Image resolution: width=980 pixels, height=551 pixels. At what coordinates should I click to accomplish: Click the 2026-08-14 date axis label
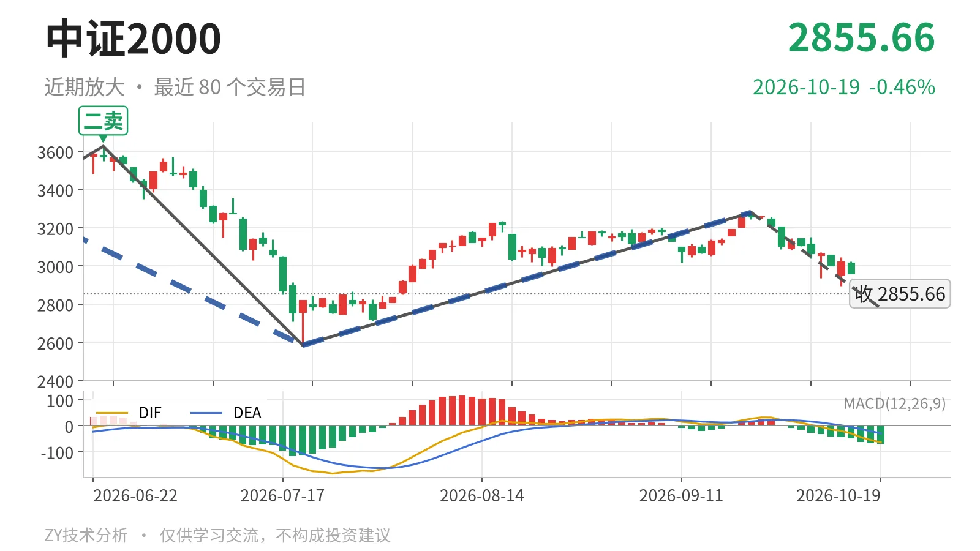[x=482, y=495]
